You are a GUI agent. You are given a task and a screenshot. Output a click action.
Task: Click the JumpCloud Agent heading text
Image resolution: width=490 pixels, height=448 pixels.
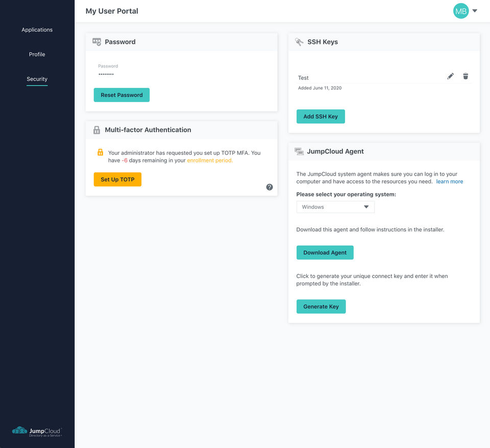tap(335, 151)
